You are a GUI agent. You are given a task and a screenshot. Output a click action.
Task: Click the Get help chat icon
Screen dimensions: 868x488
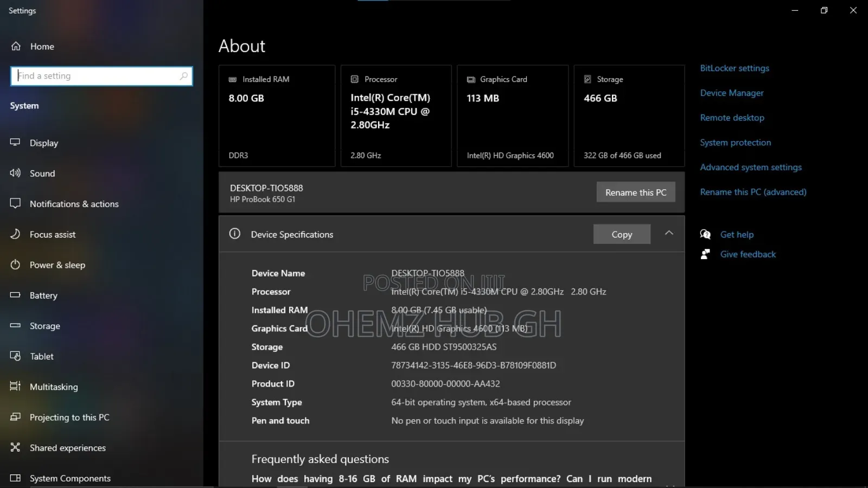tap(705, 234)
